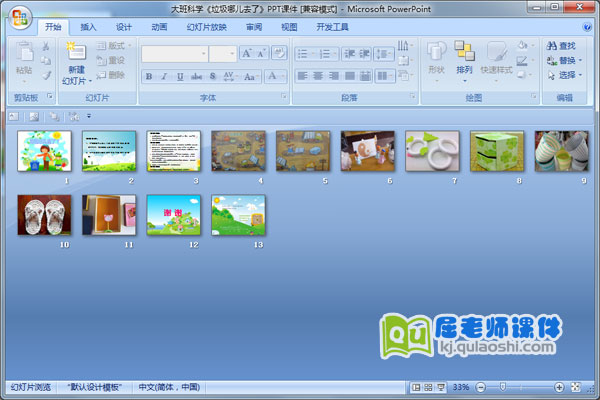Viewport: 600px width, 400px height.
Task: Click the text direction icon
Action: click(405, 46)
